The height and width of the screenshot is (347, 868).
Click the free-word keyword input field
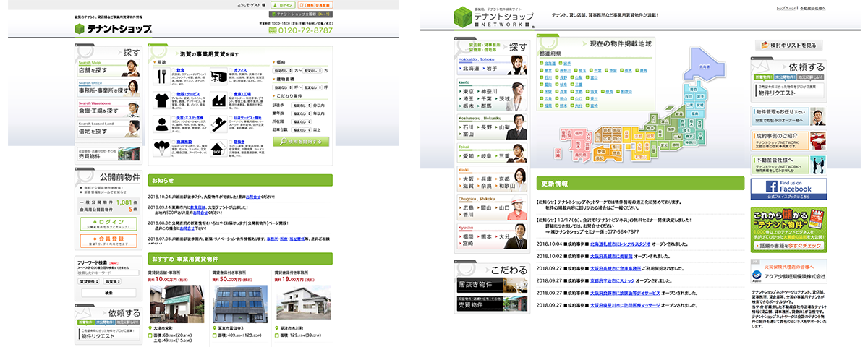point(109,273)
